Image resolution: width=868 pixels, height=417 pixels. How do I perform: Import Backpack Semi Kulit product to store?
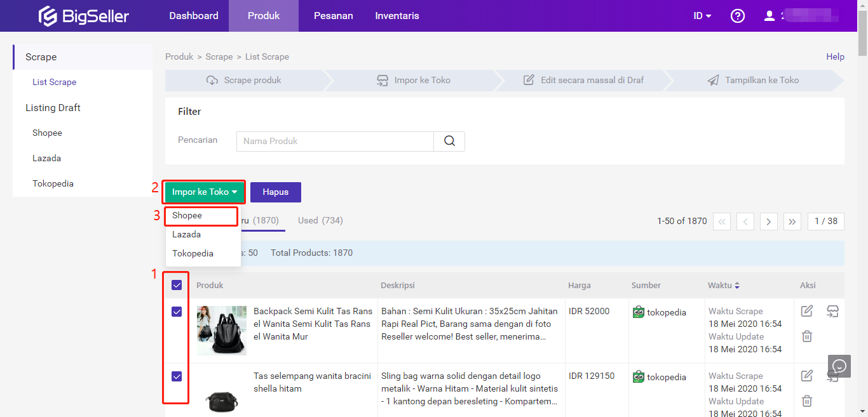[x=833, y=311]
